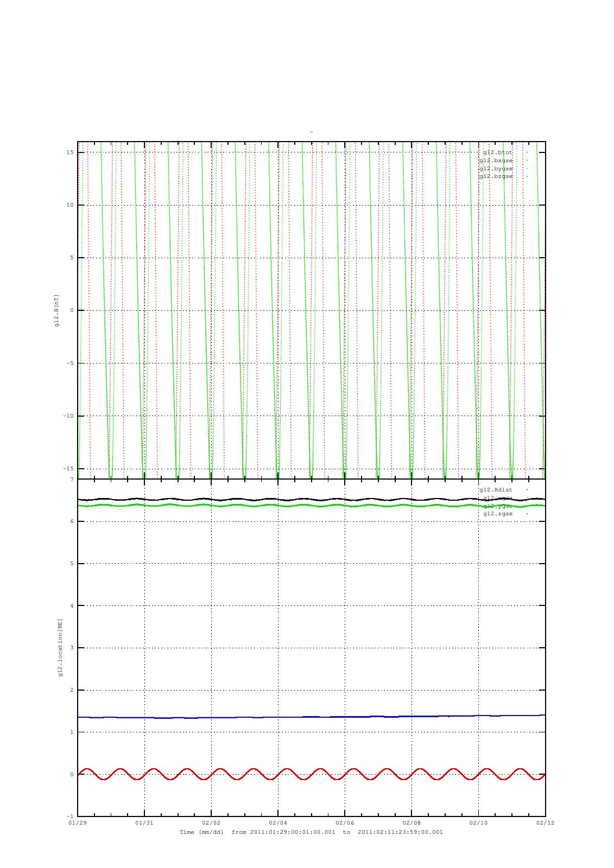Click the 02/02 date tick label
Image resolution: width=614 pixels, height=868 pixels.
(x=211, y=822)
